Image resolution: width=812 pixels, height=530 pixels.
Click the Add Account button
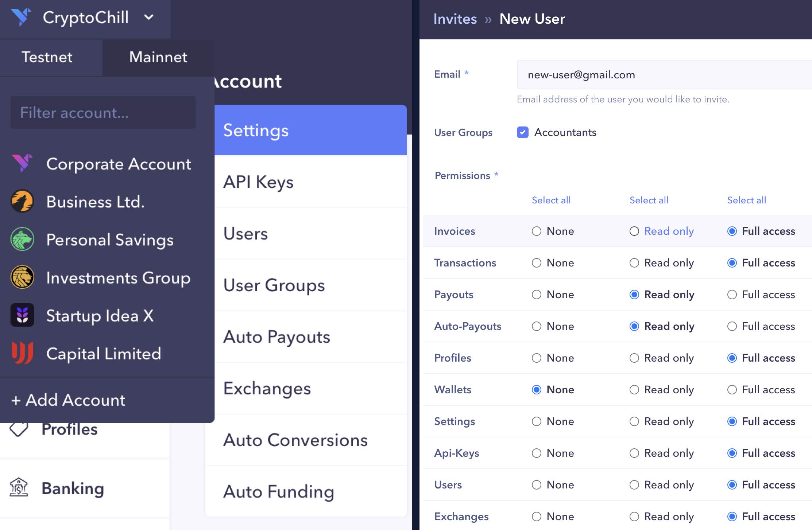tap(69, 400)
